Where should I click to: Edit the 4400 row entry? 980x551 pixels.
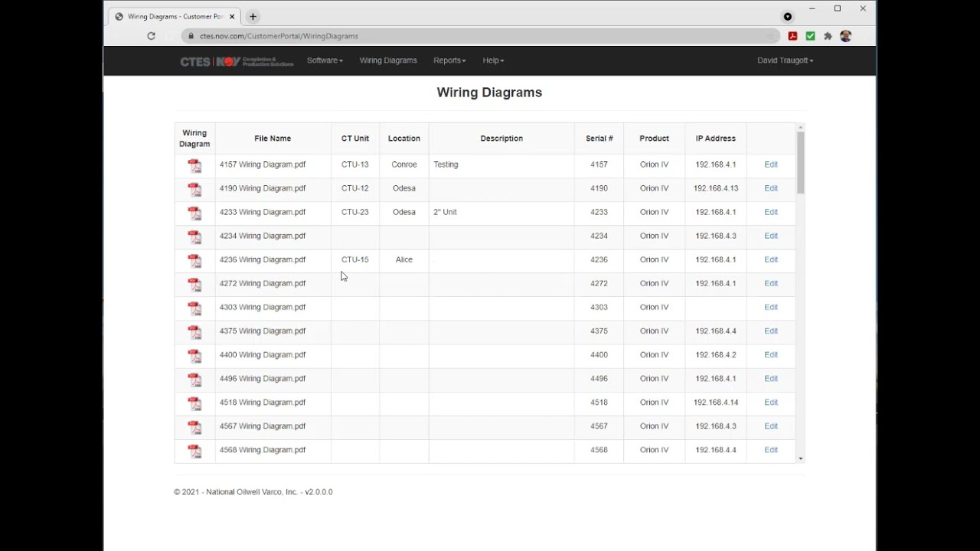pos(771,354)
